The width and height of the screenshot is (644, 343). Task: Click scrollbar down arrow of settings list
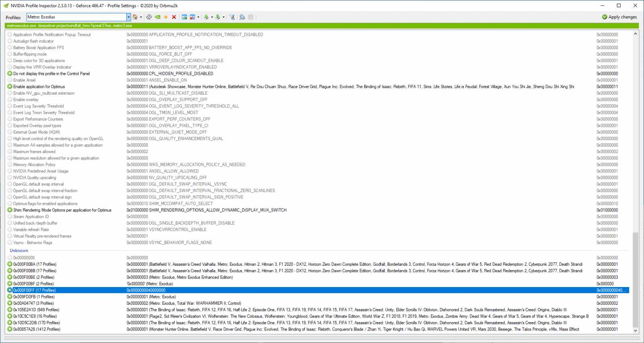(x=636, y=331)
